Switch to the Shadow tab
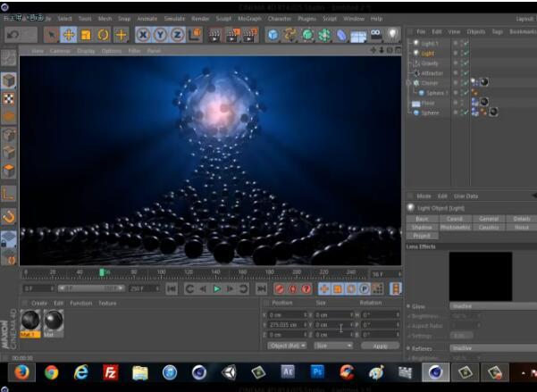The width and height of the screenshot is (537, 392). (x=422, y=228)
